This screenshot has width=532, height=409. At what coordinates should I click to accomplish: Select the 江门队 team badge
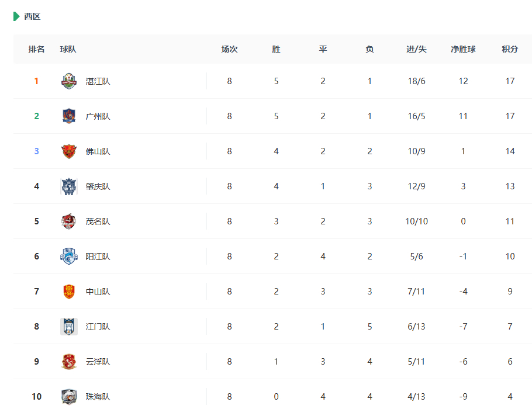tap(69, 327)
